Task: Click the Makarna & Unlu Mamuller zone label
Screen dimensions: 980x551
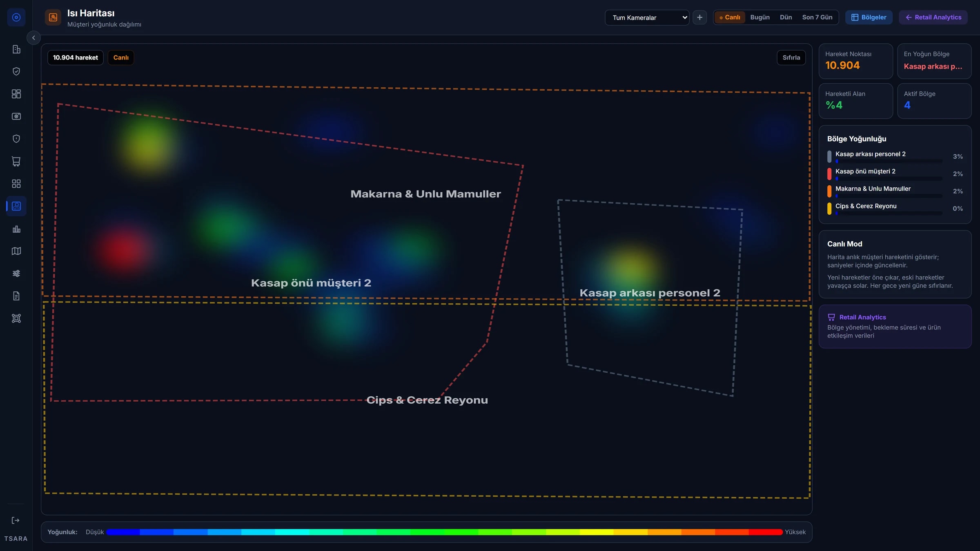Action: (425, 194)
